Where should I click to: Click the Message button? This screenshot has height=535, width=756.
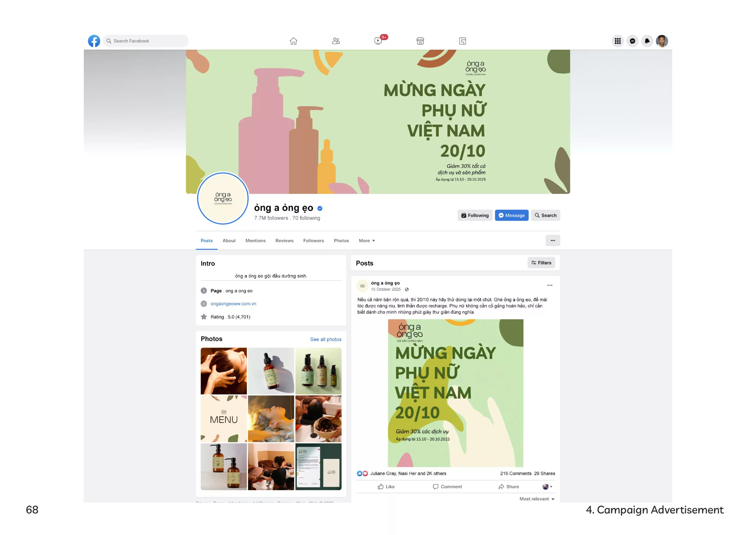tap(511, 215)
